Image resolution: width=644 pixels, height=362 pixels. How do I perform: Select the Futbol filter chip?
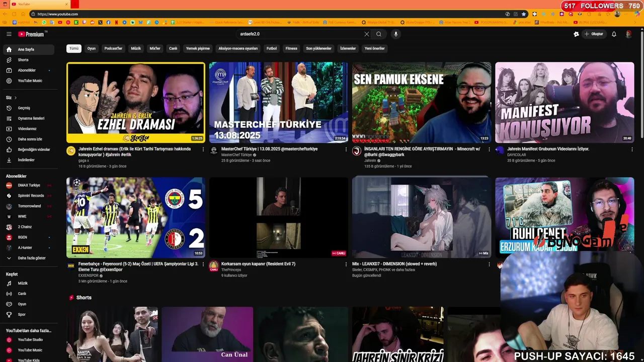click(272, 49)
